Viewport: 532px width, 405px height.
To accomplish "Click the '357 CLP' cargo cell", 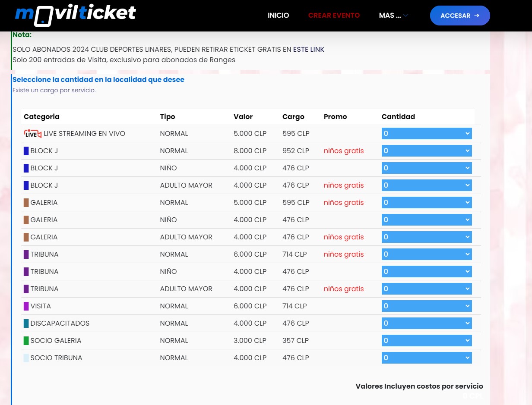I will (296, 341).
